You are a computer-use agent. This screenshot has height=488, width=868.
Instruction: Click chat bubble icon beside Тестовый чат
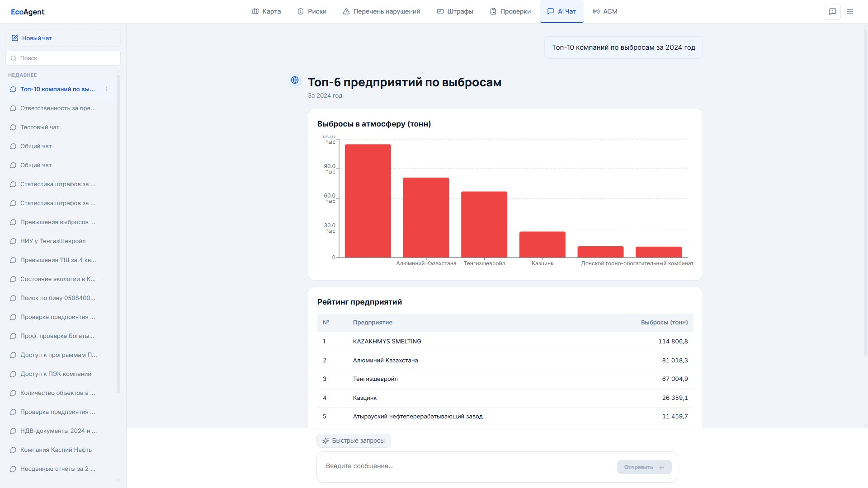tap(13, 127)
